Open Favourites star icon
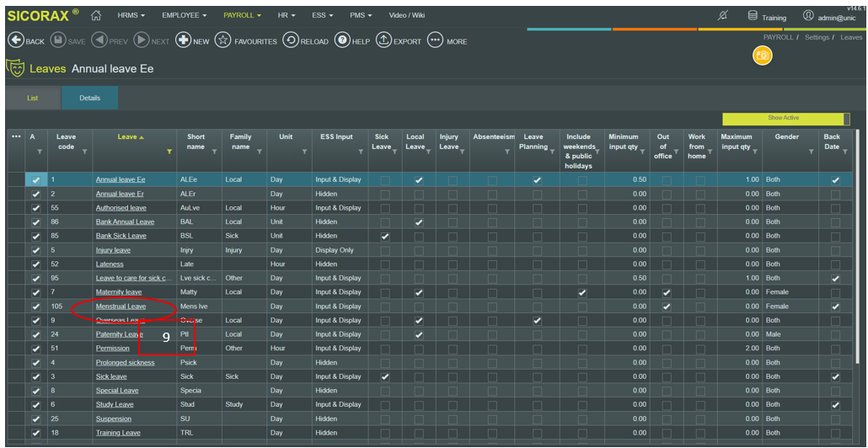Screen dimensions: 868x448 point(222,41)
